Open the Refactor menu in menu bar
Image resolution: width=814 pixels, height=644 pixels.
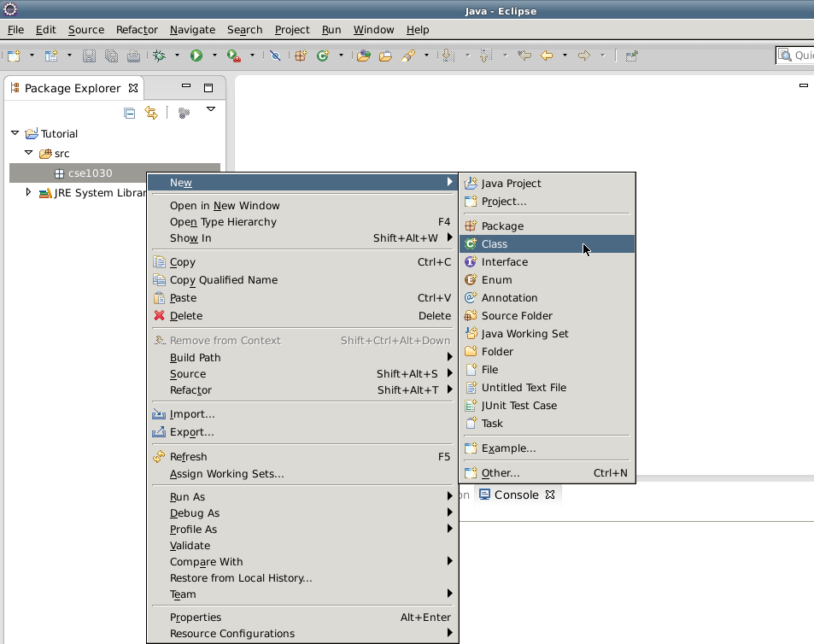click(x=137, y=30)
